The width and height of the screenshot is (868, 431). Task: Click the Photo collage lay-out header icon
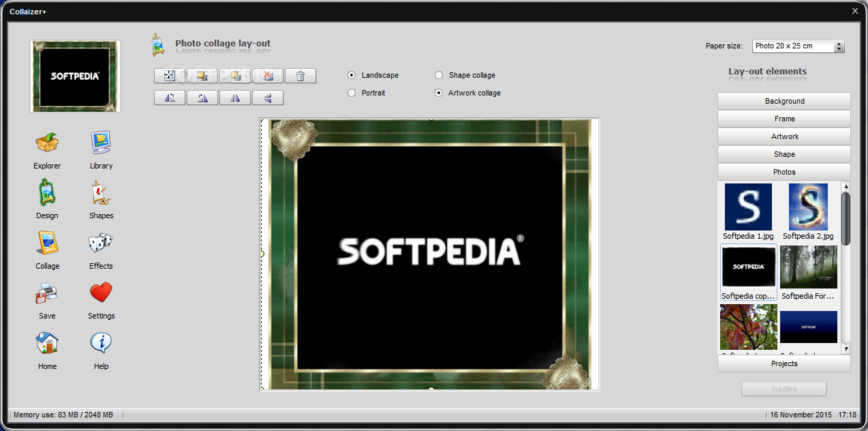pos(158,44)
